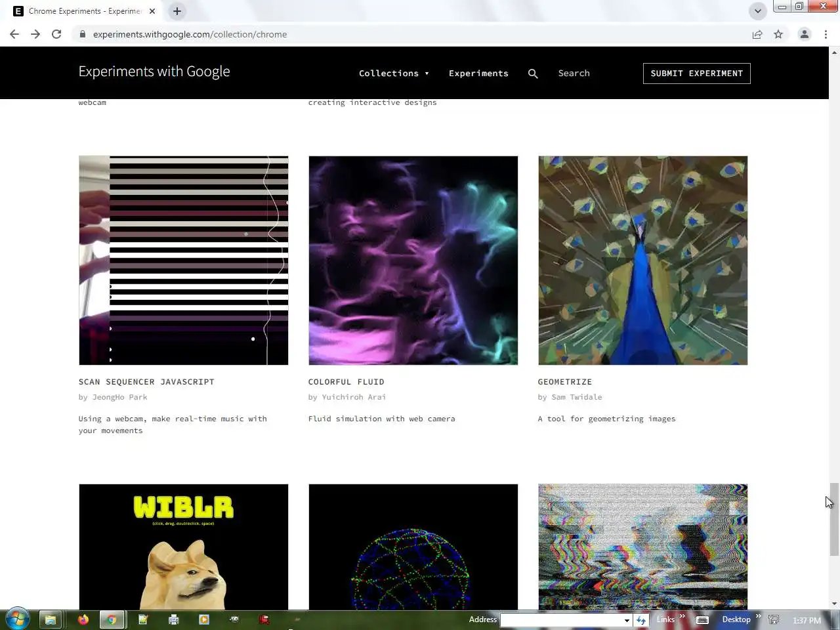Launch Firefox from the taskbar

pyautogui.click(x=83, y=619)
